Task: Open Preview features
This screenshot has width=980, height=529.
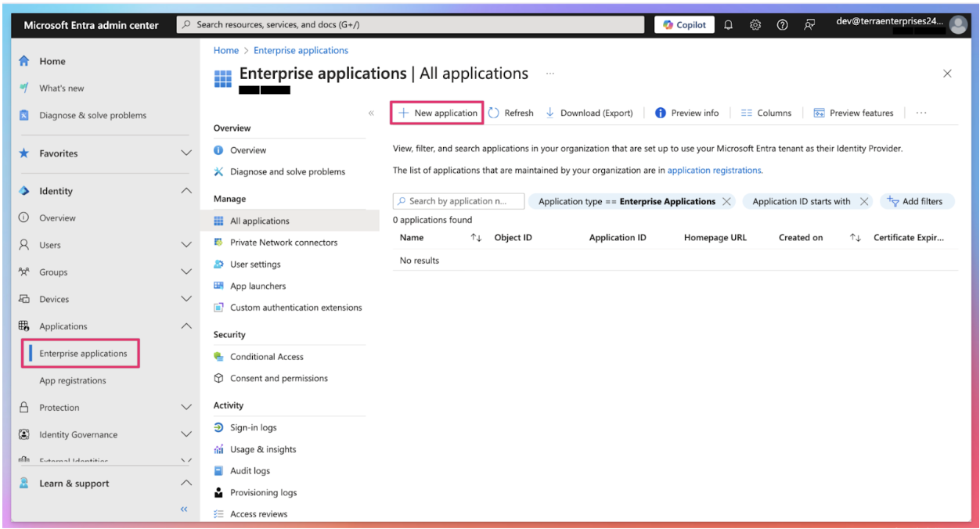Action: pos(853,113)
